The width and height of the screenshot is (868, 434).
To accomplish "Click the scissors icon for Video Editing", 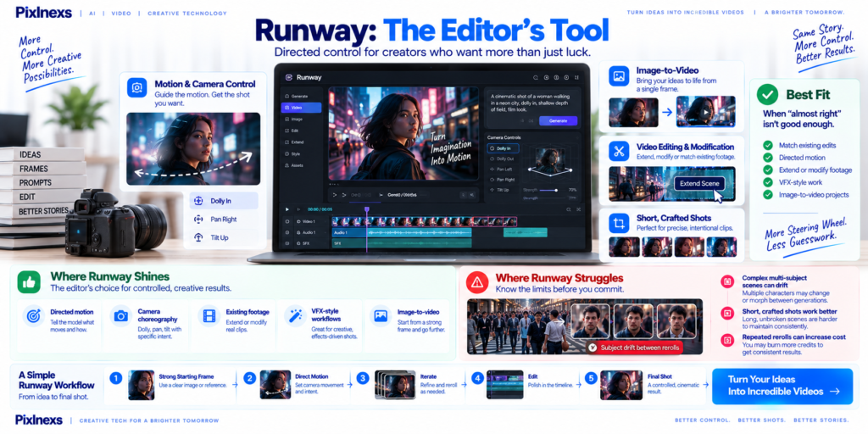I will pyautogui.click(x=619, y=151).
